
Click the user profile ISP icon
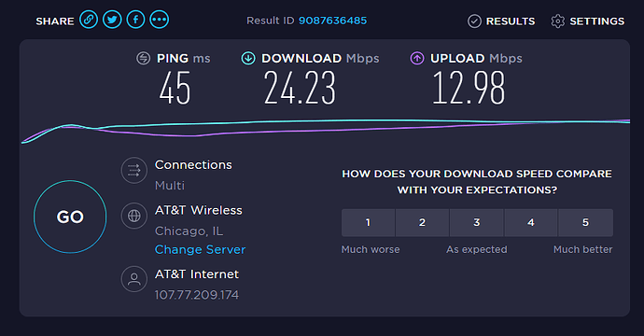coord(134,279)
